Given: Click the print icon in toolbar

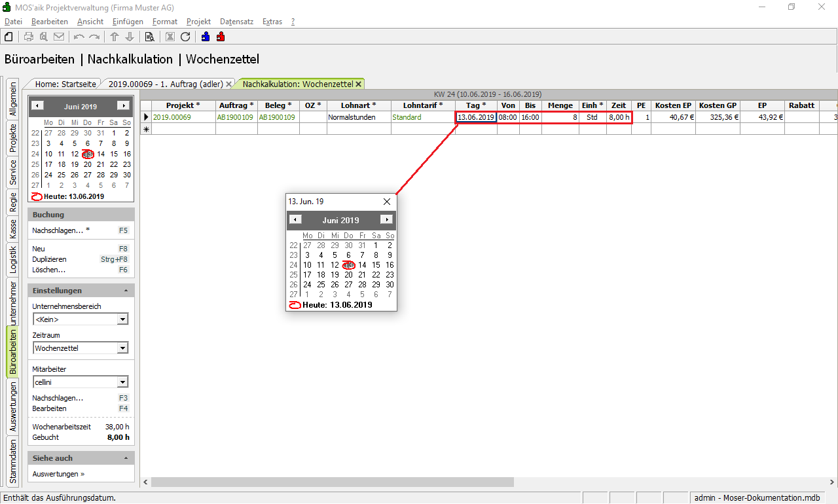Looking at the screenshot, I should (29, 37).
